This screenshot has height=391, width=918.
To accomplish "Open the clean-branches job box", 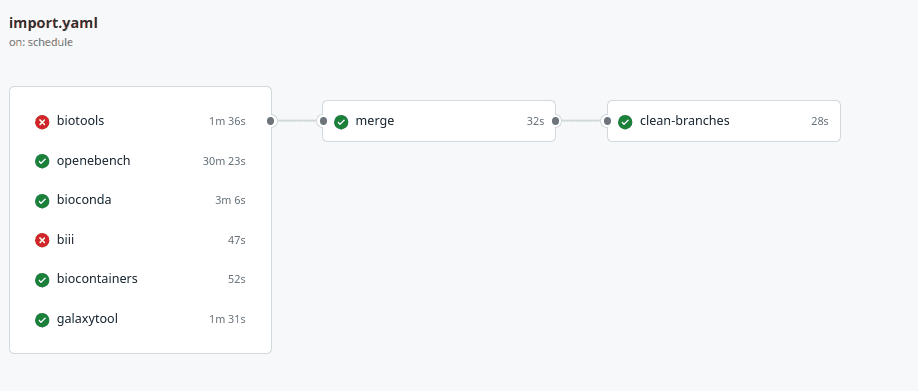I will click(x=724, y=121).
